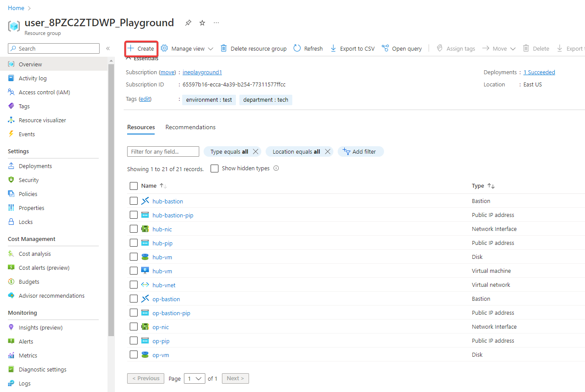Viewport: 585px width, 392px height.
Task: Pin the resource group to dashboard
Action: [x=188, y=23]
